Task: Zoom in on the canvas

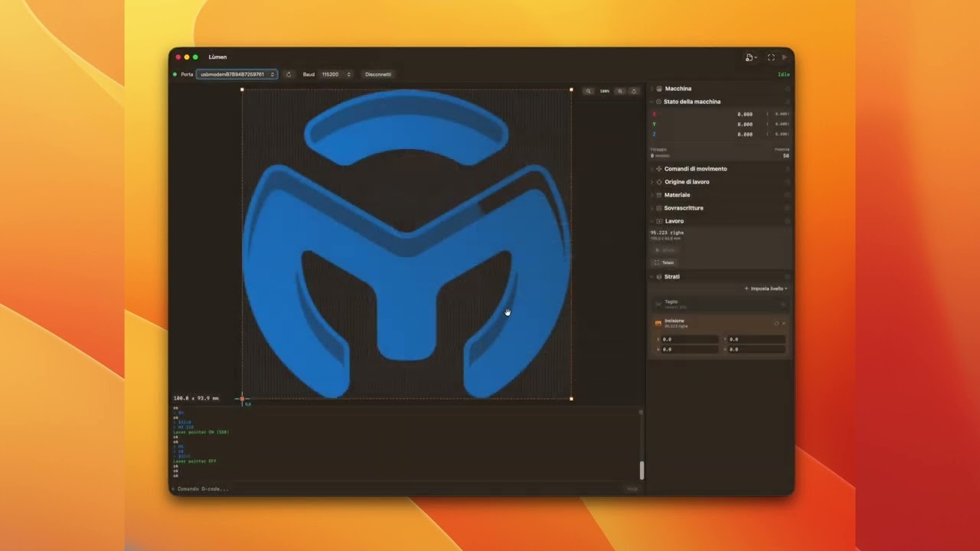Action: tap(621, 91)
